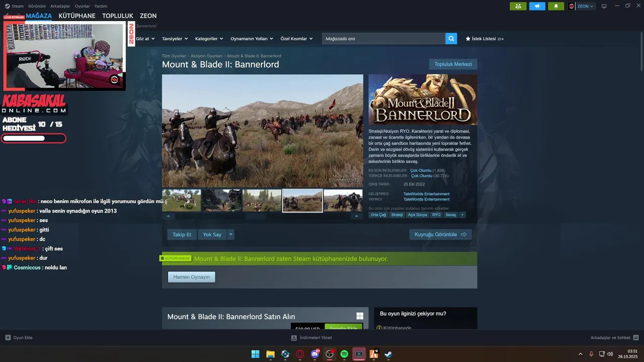Switch to the ZEON profile tab

coord(148,16)
